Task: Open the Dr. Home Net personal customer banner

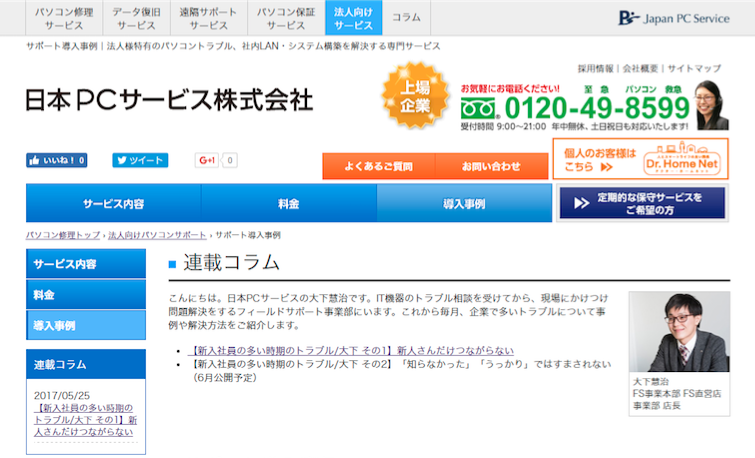Action: click(x=640, y=159)
